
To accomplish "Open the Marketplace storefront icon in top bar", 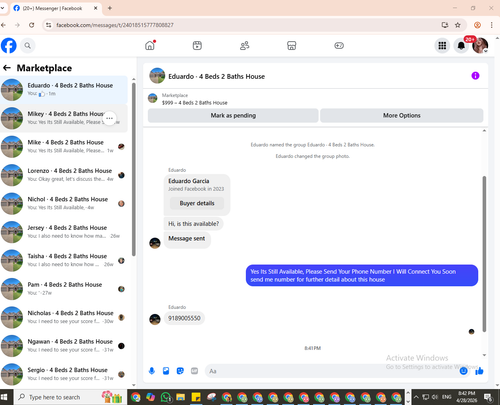I will click(292, 45).
